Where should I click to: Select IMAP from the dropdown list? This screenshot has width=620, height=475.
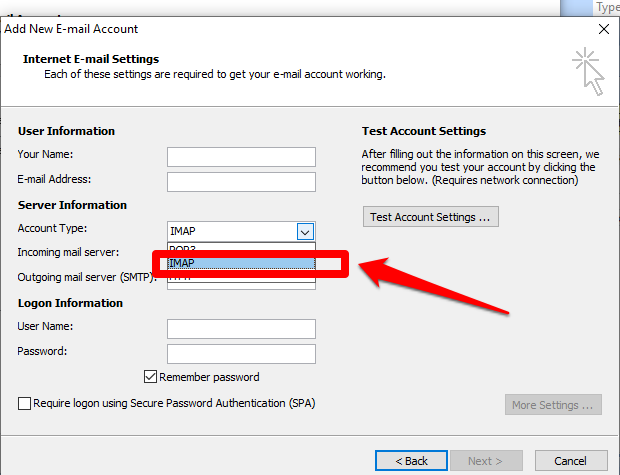241,263
